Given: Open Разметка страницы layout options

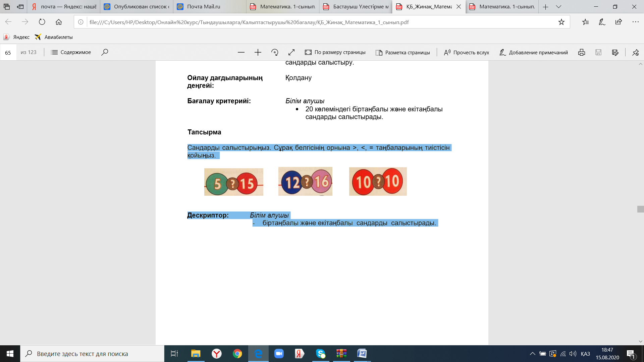Looking at the screenshot, I should tap(402, 52).
